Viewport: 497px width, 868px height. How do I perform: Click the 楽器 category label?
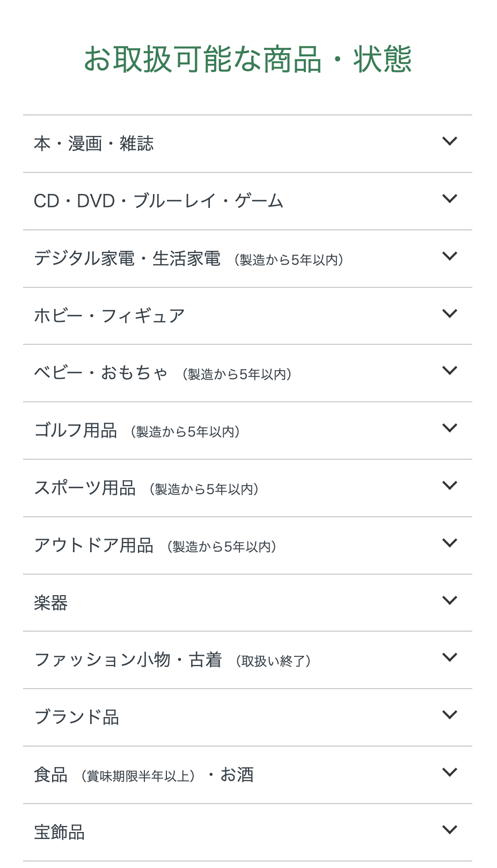(51, 603)
